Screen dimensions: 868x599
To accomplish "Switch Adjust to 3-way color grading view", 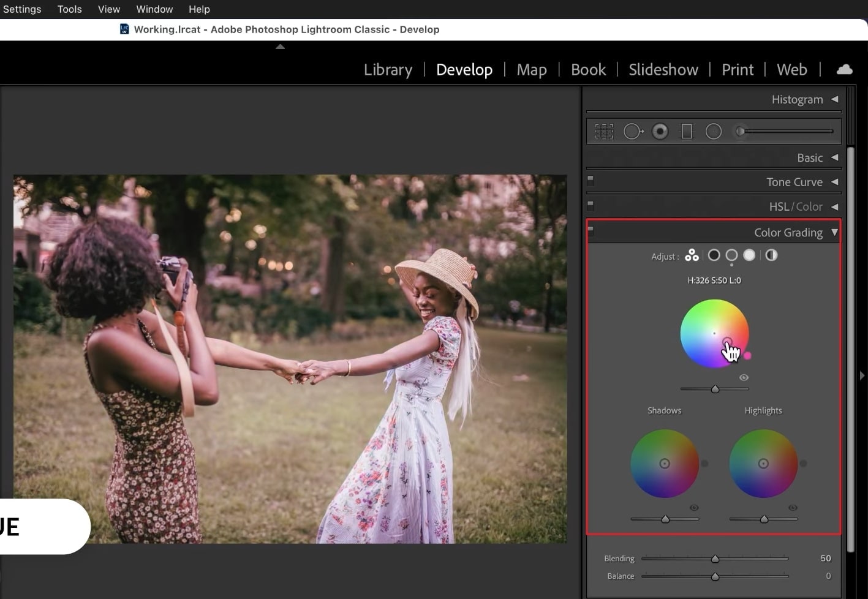I will (692, 255).
